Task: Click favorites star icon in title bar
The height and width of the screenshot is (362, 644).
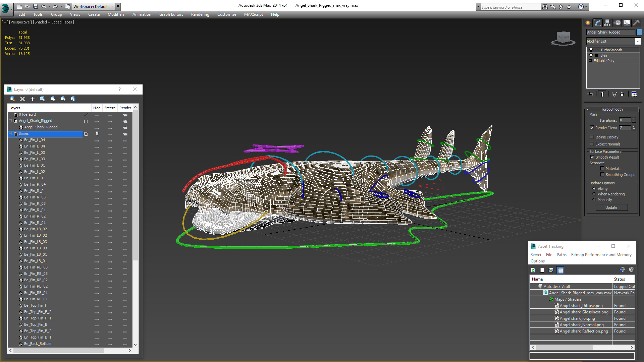Action: pyautogui.click(x=569, y=7)
